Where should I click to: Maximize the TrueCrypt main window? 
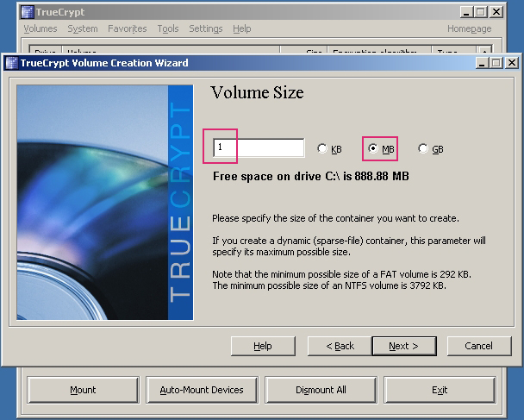click(481, 12)
